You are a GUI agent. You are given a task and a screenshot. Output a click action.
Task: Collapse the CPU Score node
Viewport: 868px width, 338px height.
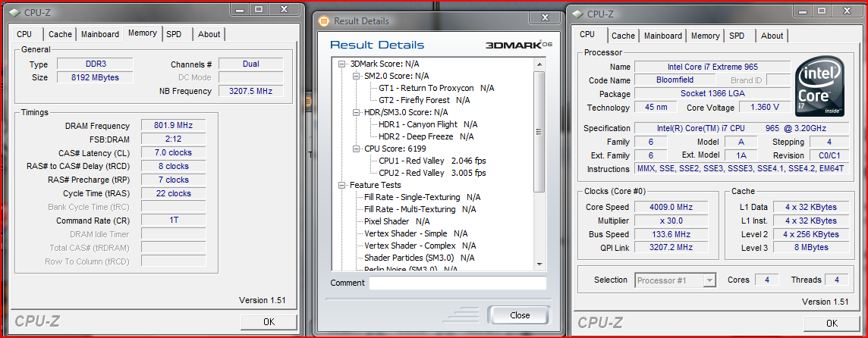pyautogui.click(x=356, y=149)
